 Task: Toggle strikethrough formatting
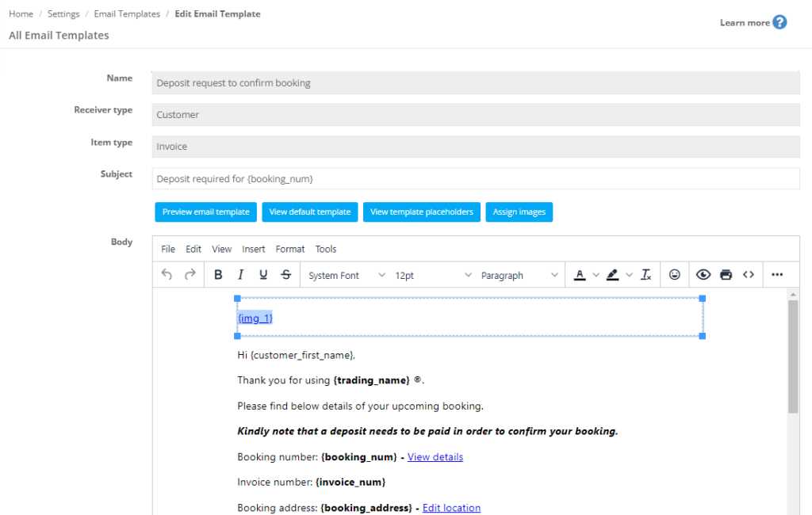click(285, 274)
